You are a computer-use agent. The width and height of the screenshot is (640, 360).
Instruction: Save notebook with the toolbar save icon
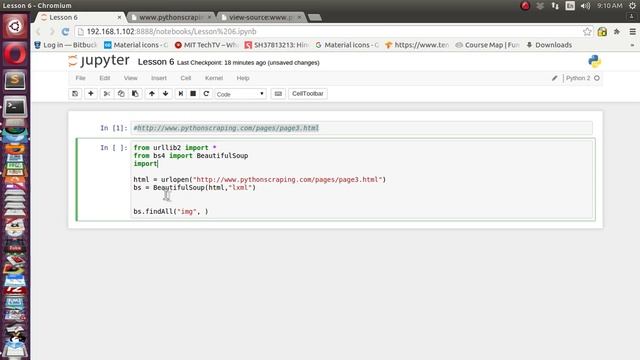coord(75,93)
